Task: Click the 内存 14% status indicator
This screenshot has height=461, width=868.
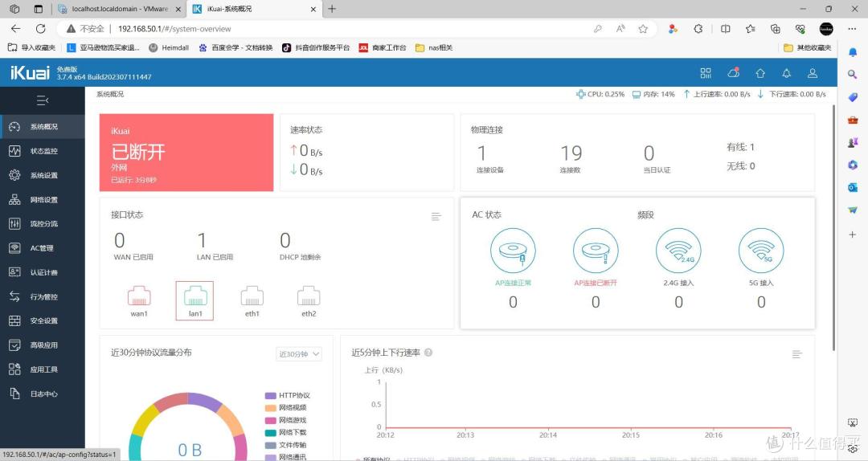Action: click(653, 94)
